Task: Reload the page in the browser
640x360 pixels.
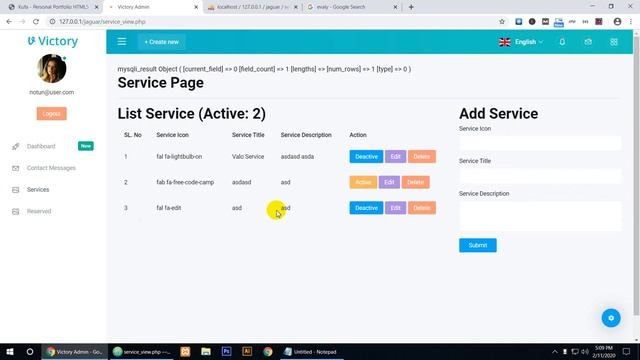Action: click(x=36, y=22)
